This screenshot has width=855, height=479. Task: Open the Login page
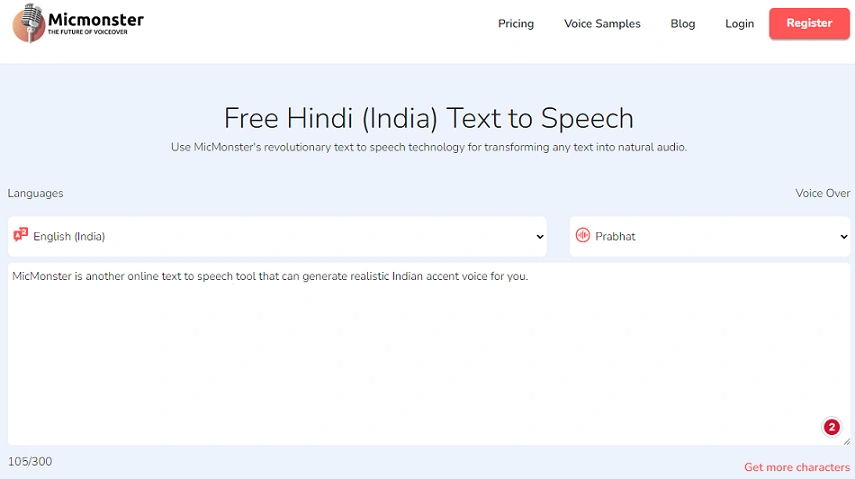pyautogui.click(x=739, y=23)
